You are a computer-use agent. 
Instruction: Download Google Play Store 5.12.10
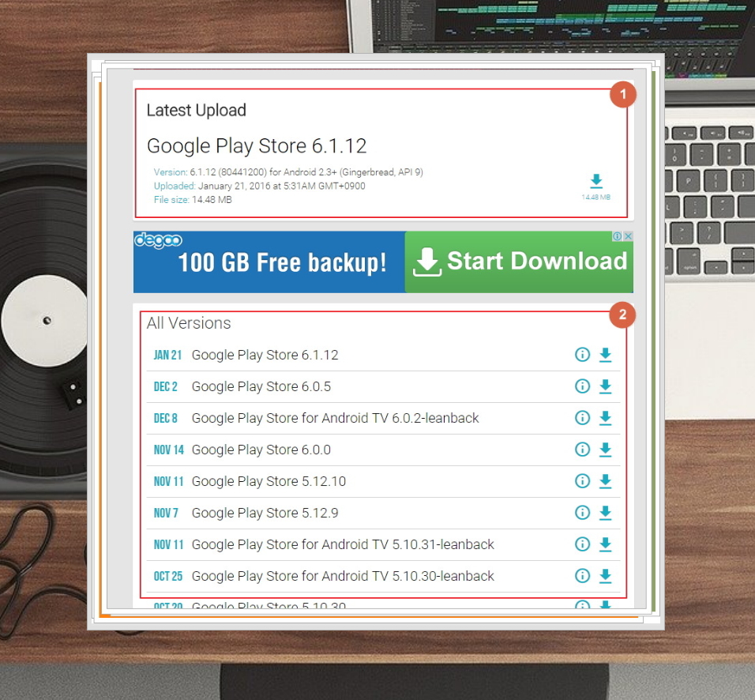605,481
